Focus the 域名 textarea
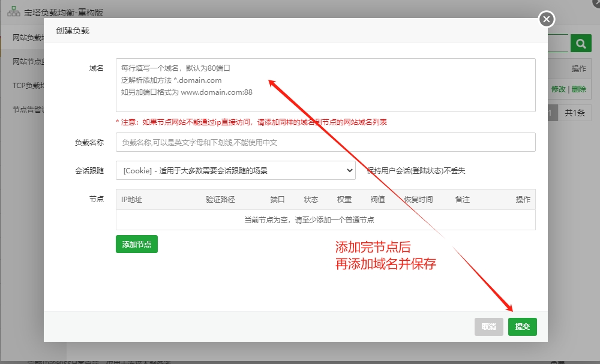This screenshot has width=600, height=364. tap(326, 85)
